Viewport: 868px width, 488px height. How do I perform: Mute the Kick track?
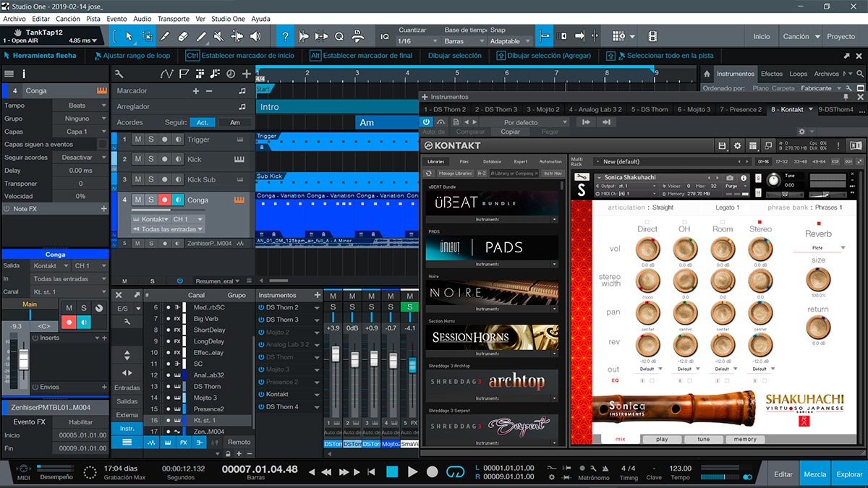137,159
